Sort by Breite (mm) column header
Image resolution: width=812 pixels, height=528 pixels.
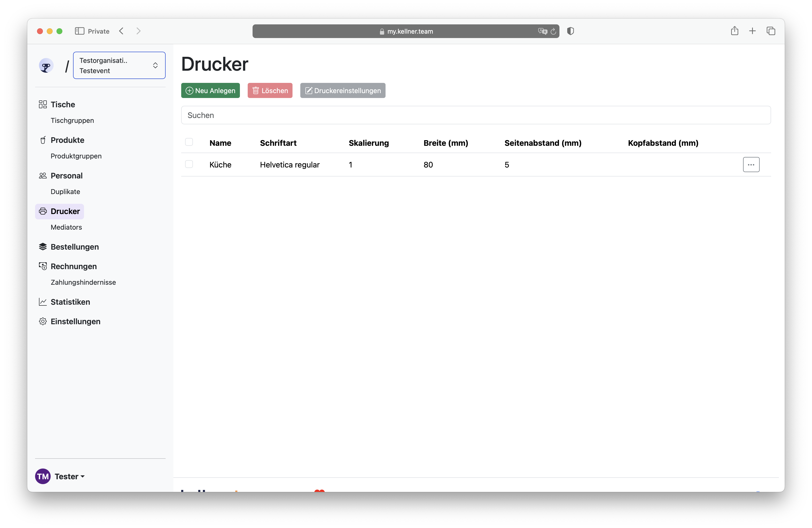(x=445, y=143)
